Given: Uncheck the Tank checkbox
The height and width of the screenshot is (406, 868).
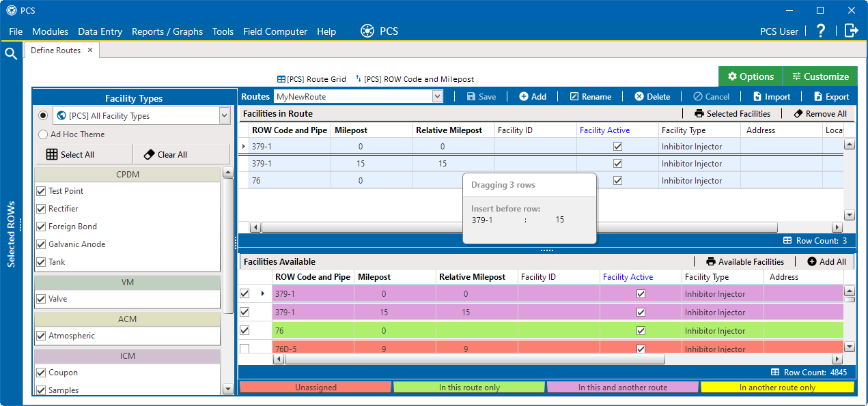Looking at the screenshot, I should 41,262.
